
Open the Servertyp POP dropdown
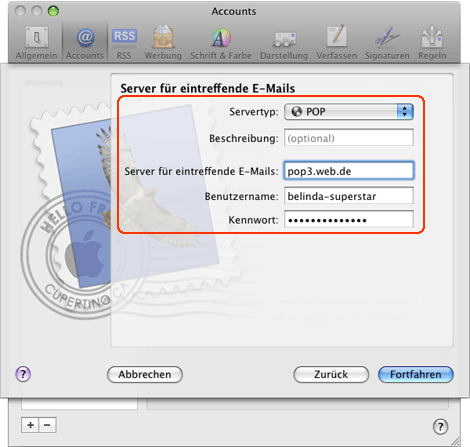pos(349,112)
